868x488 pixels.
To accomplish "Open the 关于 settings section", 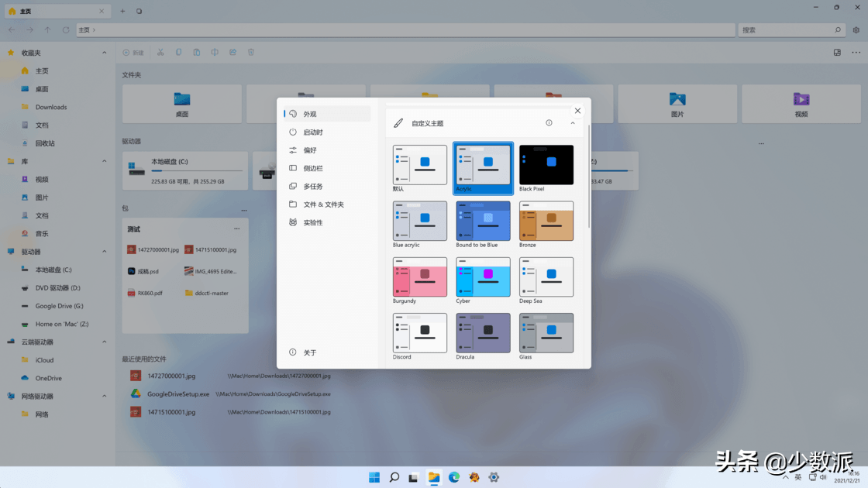I will (308, 352).
